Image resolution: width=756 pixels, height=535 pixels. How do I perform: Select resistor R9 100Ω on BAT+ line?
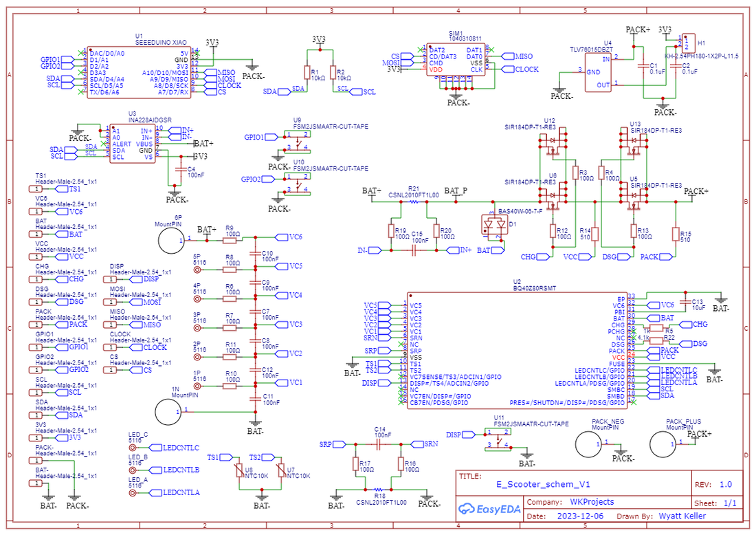[230, 240]
